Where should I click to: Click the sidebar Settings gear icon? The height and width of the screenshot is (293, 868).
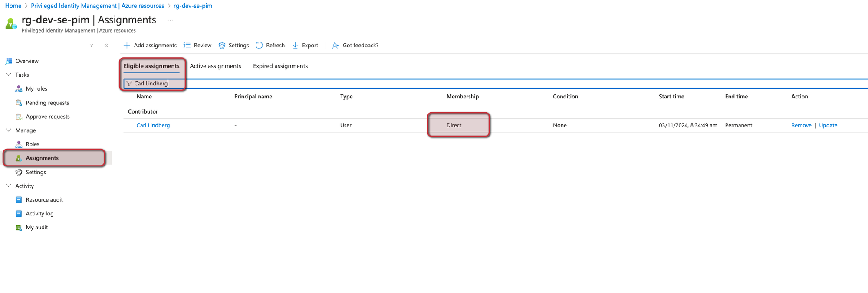[19, 172]
